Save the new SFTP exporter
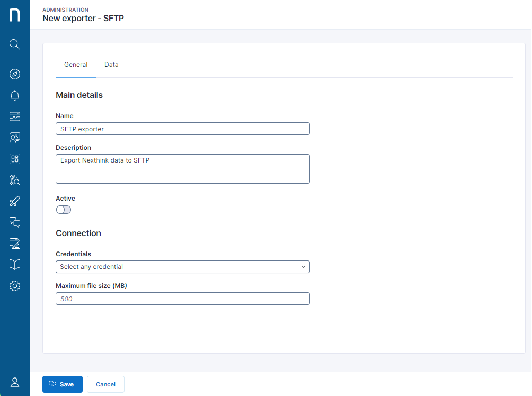This screenshot has height=396, width=532. pos(62,384)
